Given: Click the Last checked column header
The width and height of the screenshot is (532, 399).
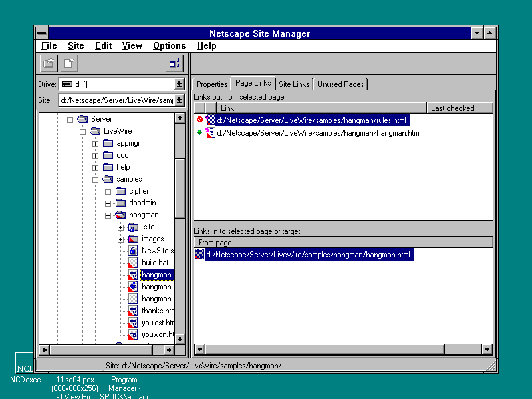Looking at the screenshot, I should click(x=459, y=108).
